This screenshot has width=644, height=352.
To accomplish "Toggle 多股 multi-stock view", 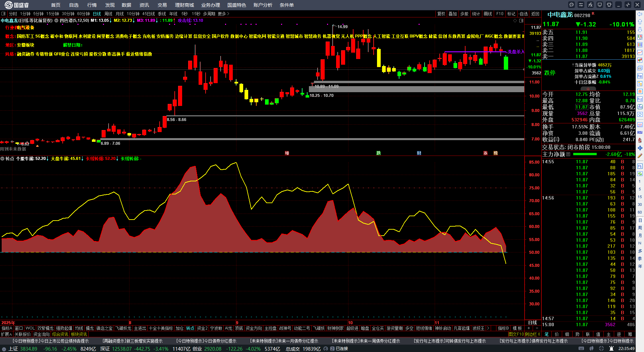I will (x=464, y=14).
